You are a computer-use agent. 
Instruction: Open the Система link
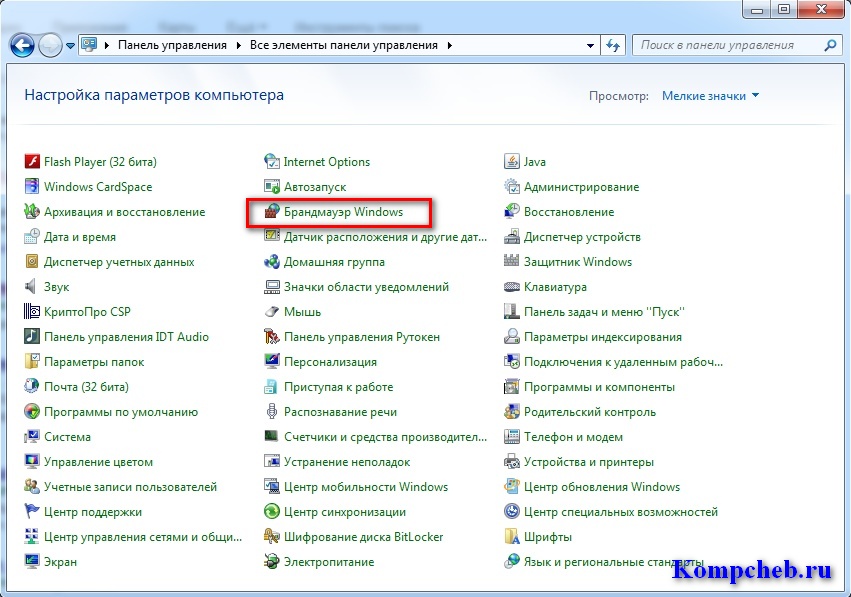67,437
